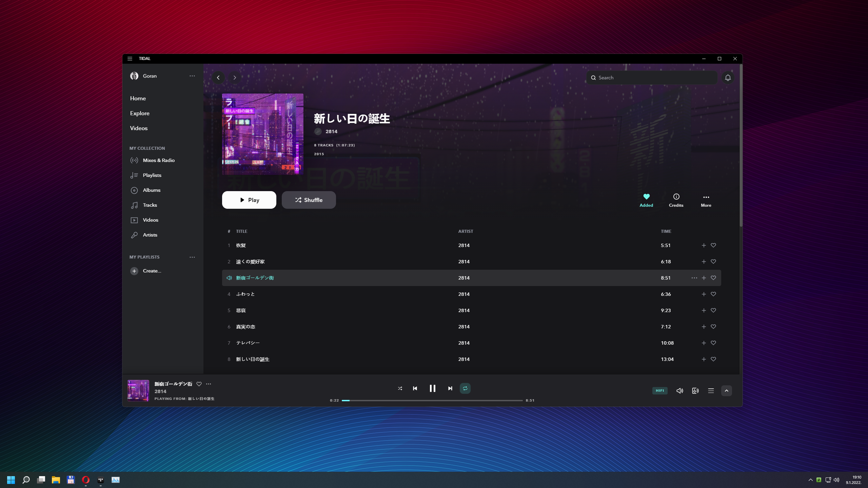Viewport: 868px width, 488px height.
Task: Open the HIFI quality selector
Action: coord(660,391)
